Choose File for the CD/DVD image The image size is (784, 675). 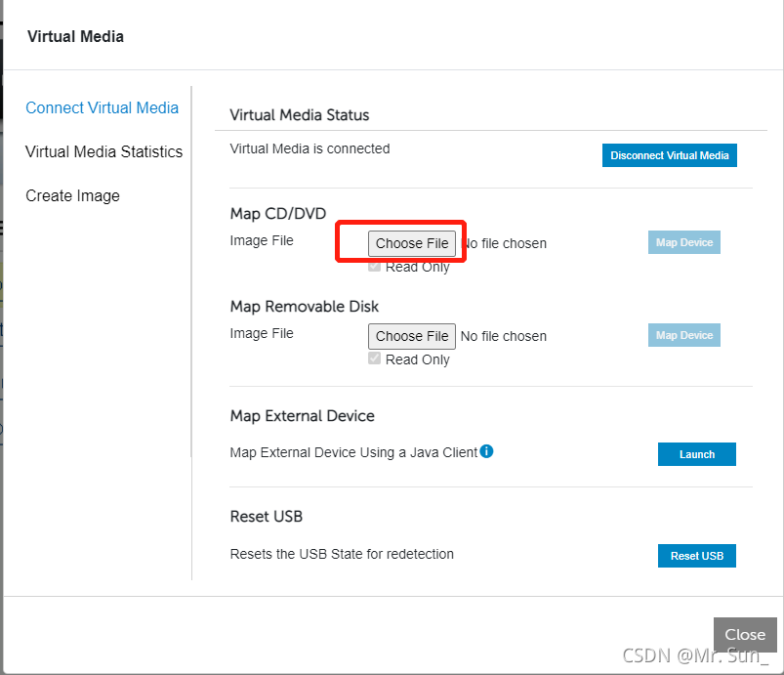(x=412, y=243)
